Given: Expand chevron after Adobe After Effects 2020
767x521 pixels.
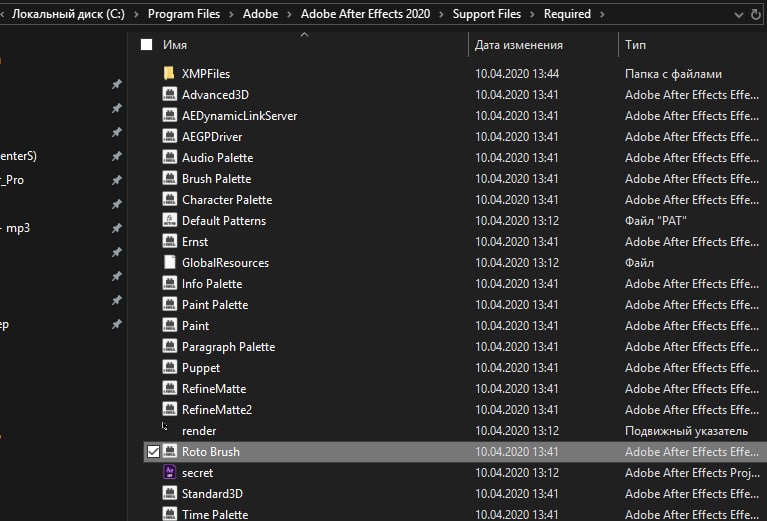Looking at the screenshot, I should (x=442, y=14).
